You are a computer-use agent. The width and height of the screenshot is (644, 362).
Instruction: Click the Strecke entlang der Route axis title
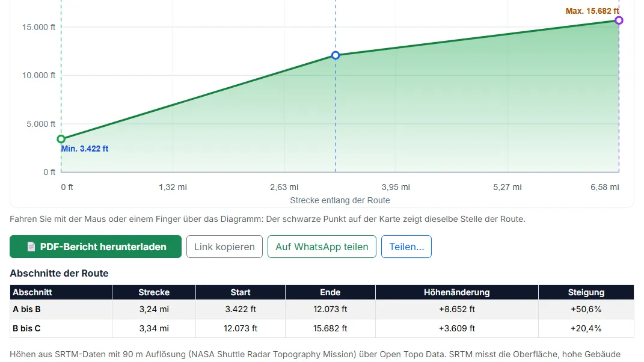click(x=340, y=200)
